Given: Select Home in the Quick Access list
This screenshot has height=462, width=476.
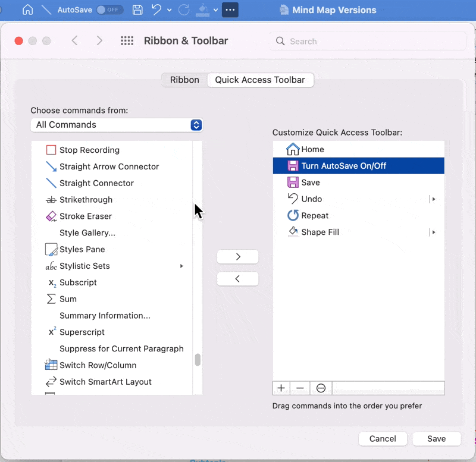Looking at the screenshot, I should coord(359,149).
